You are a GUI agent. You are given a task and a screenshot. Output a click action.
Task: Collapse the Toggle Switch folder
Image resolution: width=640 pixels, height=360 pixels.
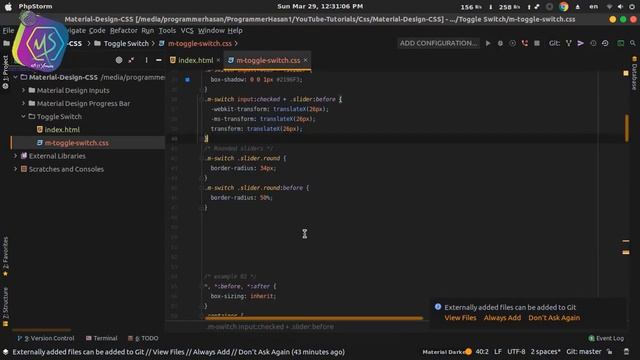pos(23,116)
